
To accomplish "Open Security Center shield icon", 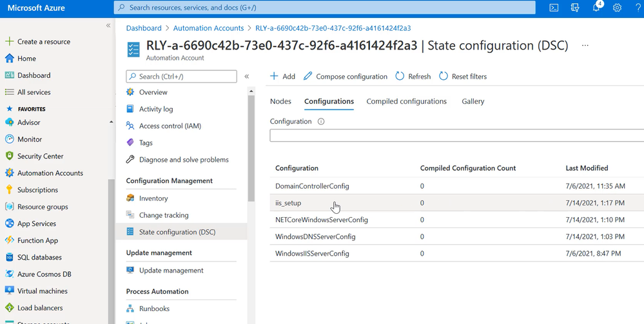I will click(9, 156).
